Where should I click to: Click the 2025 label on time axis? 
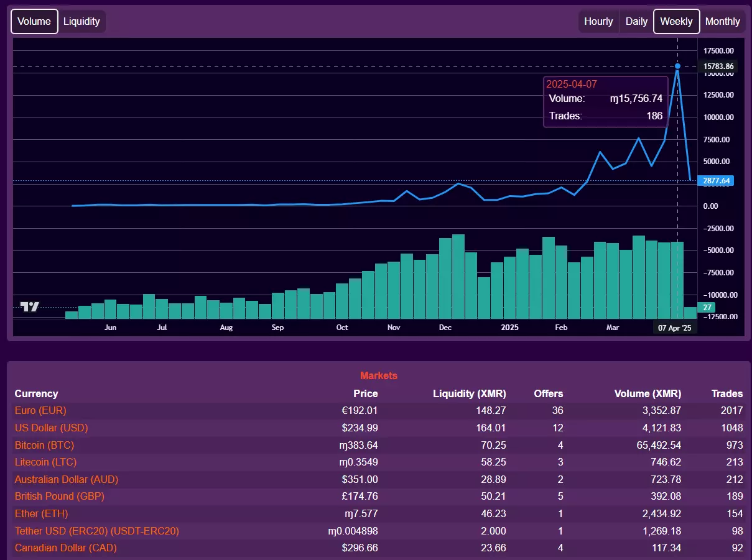pos(510,327)
